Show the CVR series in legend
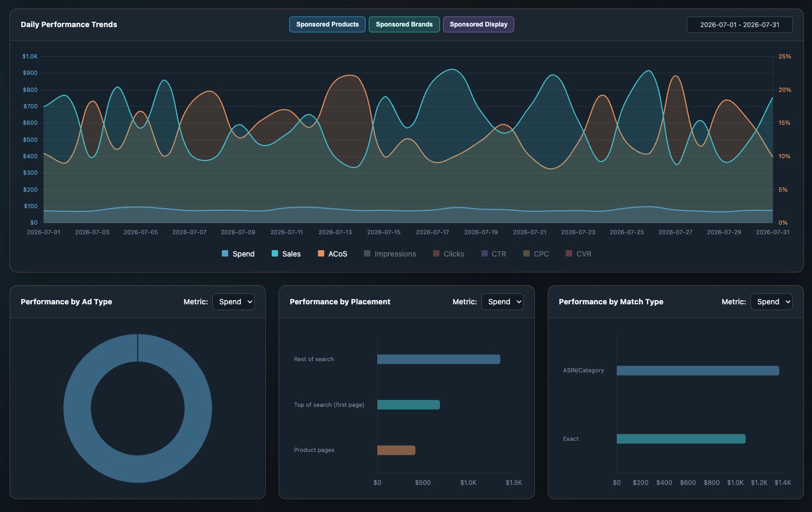 coord(578,254)
